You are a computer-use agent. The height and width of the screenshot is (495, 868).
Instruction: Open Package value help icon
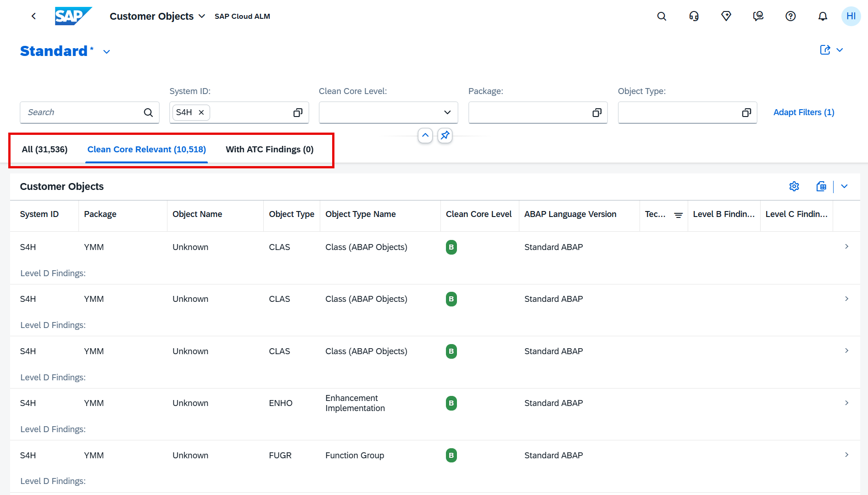pyautogui.click(x=597, y=112)
